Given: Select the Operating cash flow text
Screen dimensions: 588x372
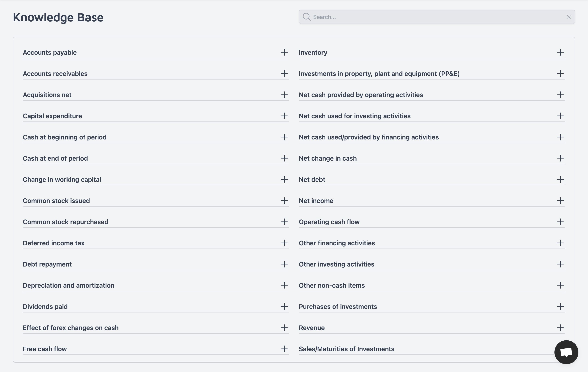Looking at the screenshot, I should point(329,222).
